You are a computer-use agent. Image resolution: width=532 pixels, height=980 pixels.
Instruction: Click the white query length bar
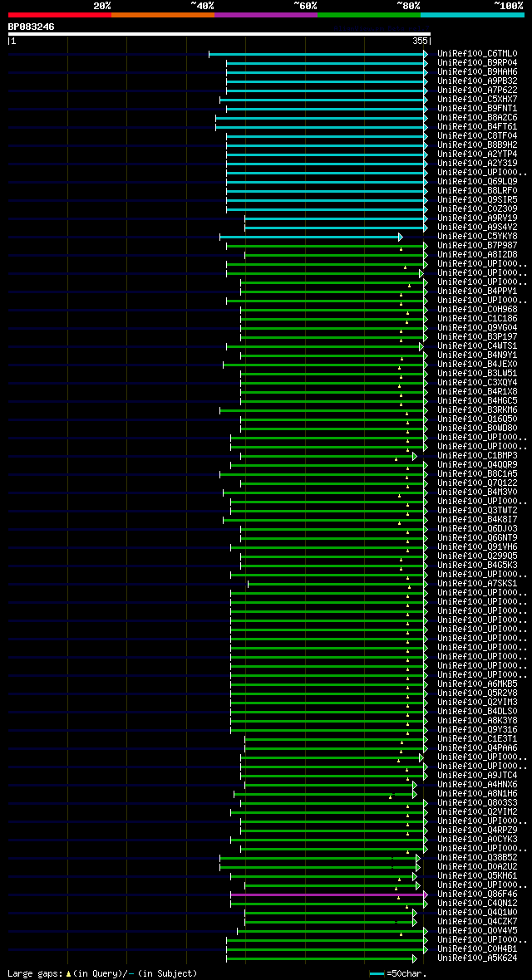[219, 34]
